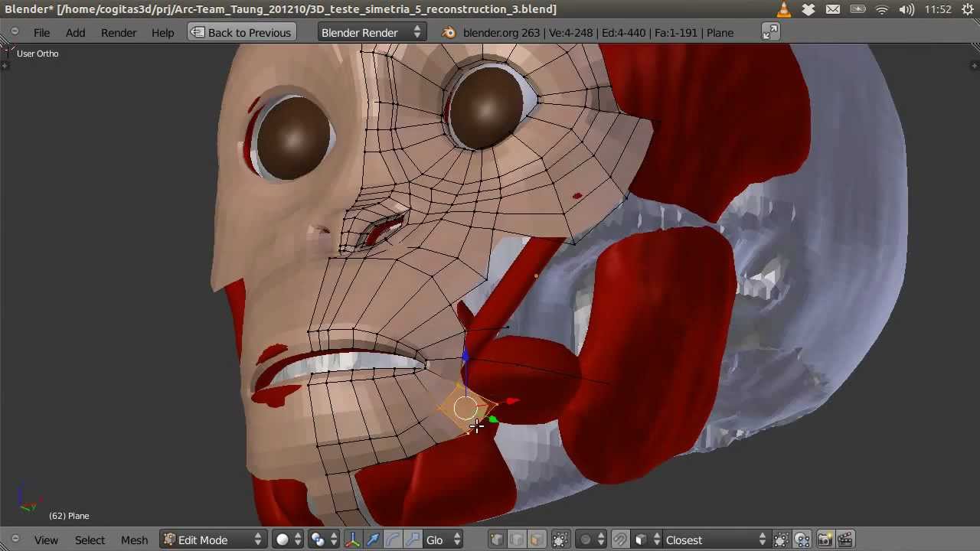The width and height of the screenshot is (980, 551).
Task: Open the battery indicator
Action: coord(857,9)
